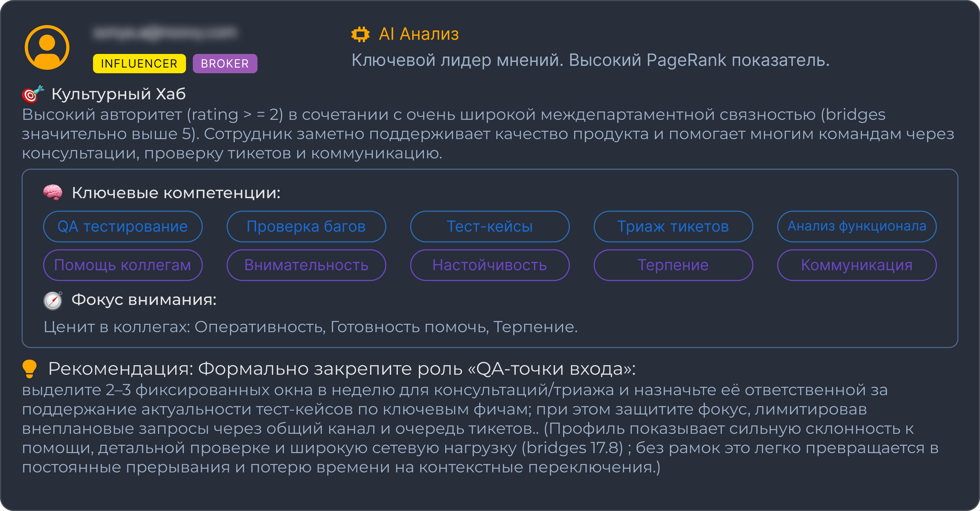Choose the Проверка багов competency tag
980x511 pixels.
306,227
